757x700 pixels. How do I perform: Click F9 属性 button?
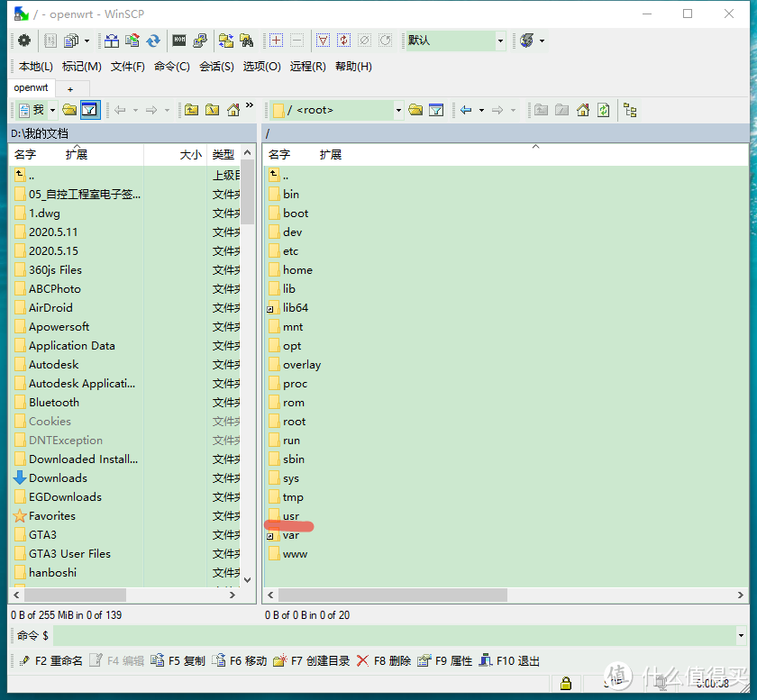coord(444,660)
